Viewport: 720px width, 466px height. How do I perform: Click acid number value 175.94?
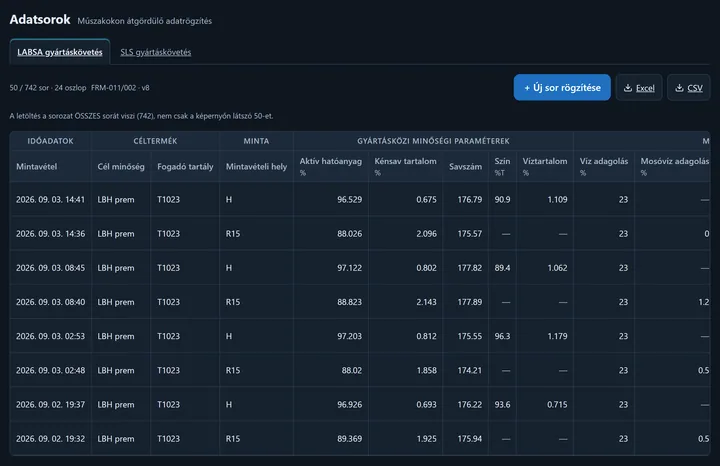[470, 438]
